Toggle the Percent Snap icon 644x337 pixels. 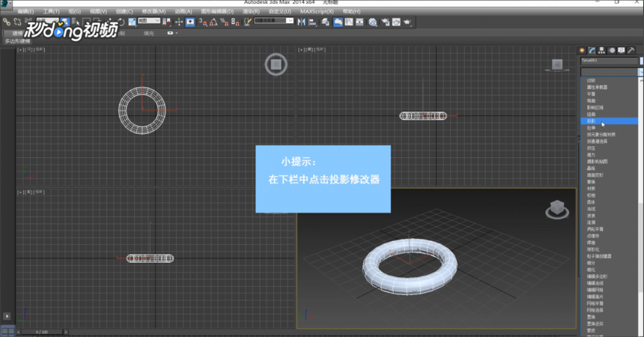(224, 22)
